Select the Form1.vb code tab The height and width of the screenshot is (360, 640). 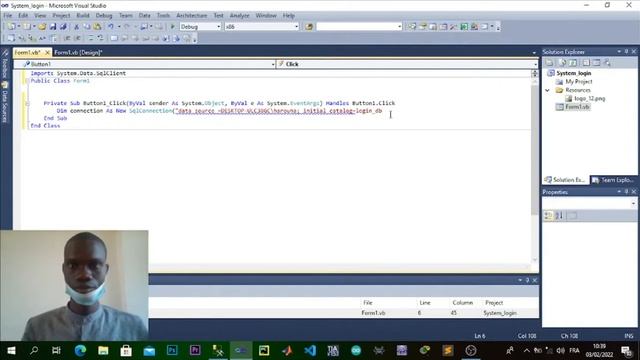point(27,53)
